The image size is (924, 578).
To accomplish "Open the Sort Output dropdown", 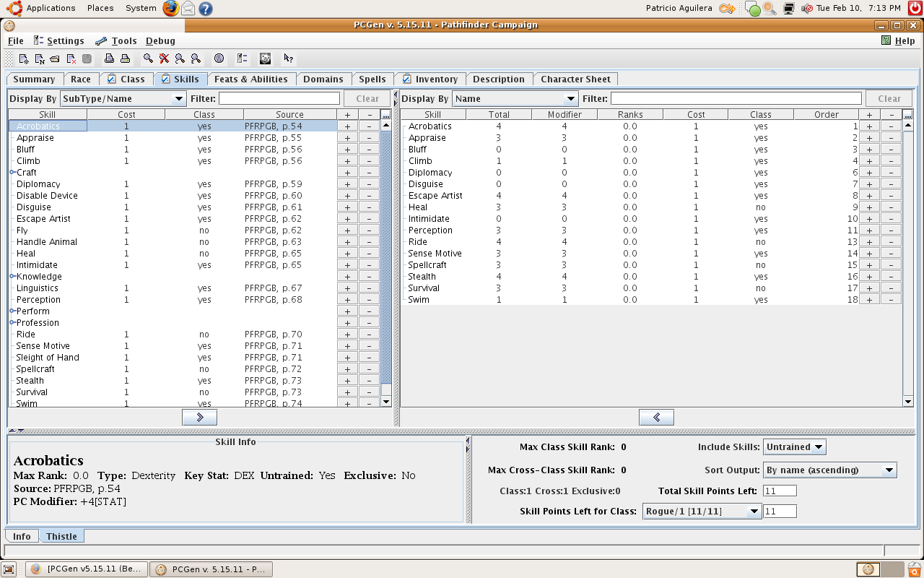I will (829, 470).
